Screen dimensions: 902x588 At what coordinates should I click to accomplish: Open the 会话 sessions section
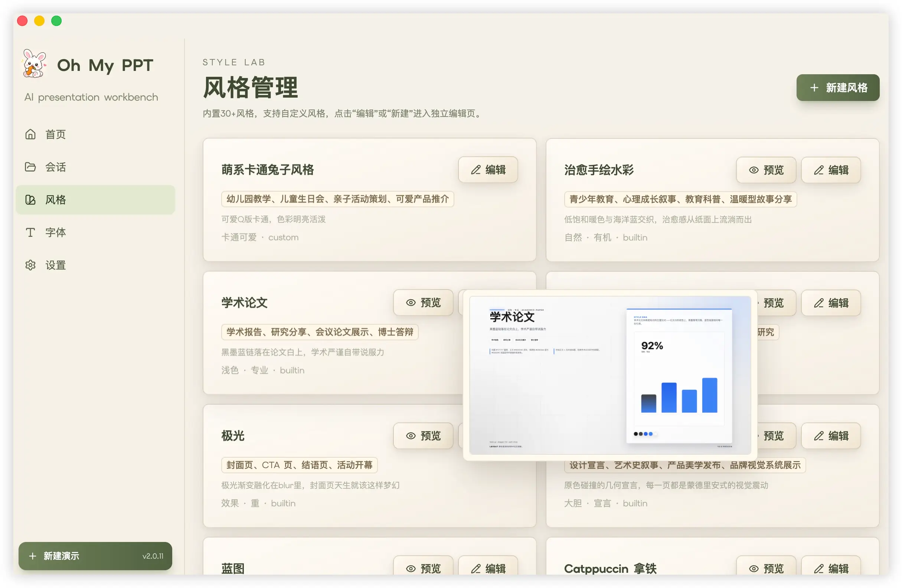(95, 167)
